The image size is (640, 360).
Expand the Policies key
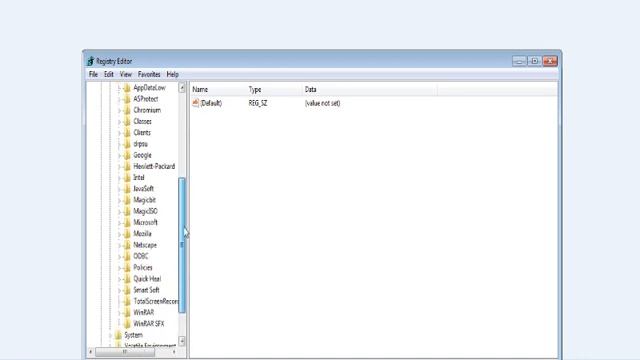(x=119, y=268)
